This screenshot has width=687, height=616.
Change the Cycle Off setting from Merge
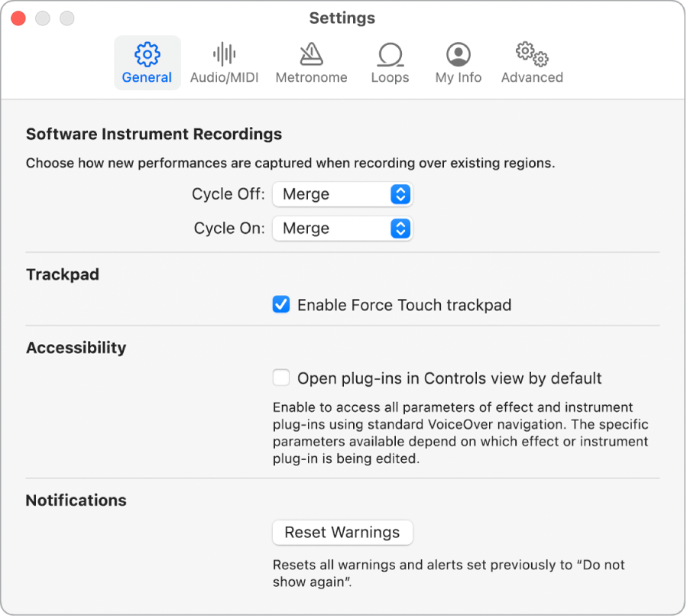tap(342, 194)
